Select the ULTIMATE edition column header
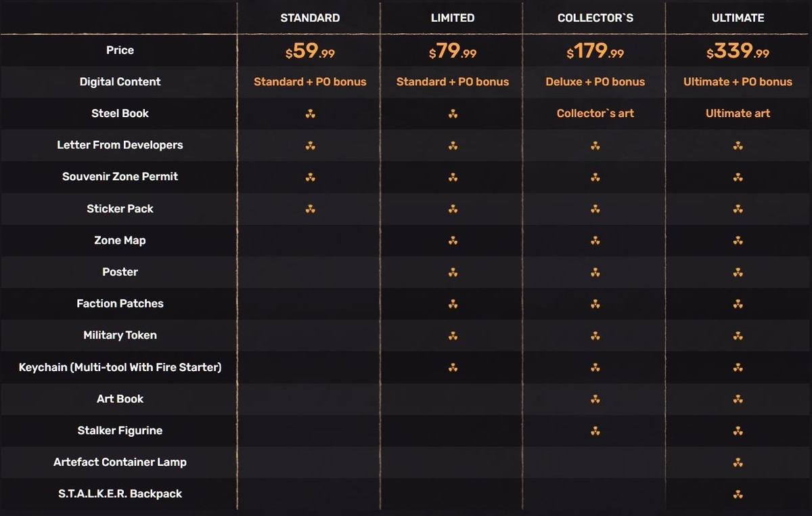 pos(738,18)
